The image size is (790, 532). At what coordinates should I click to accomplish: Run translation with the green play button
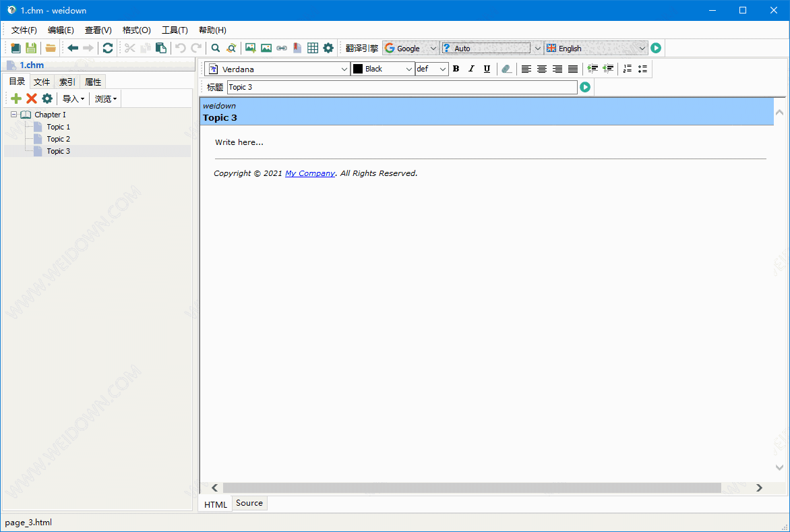point(656,48)
